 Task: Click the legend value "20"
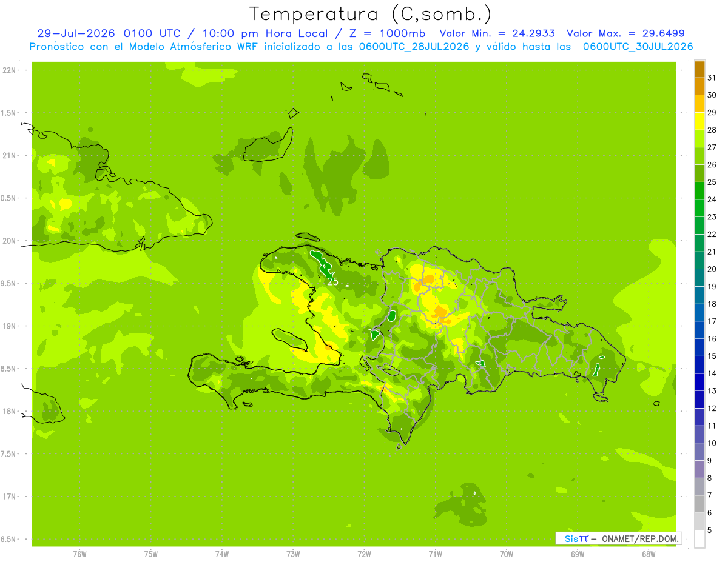click(712, 269)
